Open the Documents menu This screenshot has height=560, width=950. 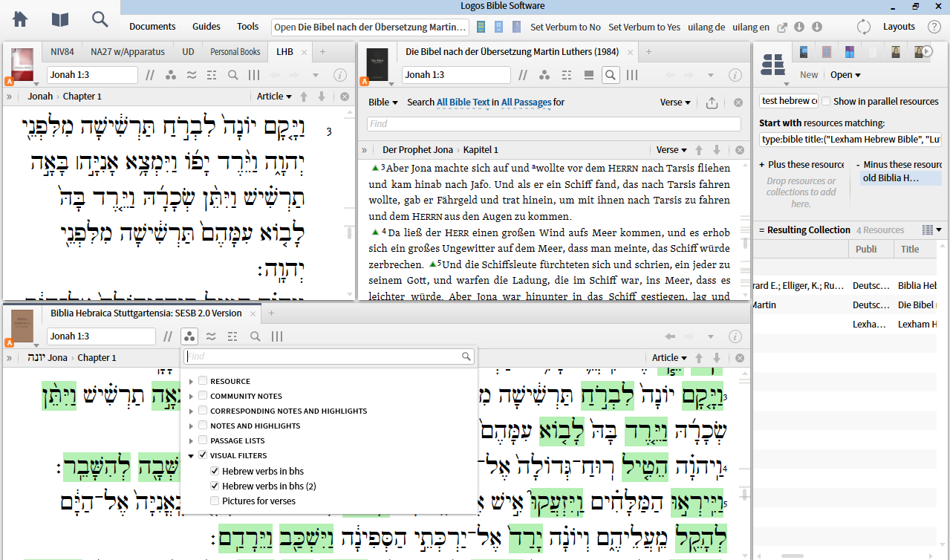pyautogui.click(x=152, y=27)
